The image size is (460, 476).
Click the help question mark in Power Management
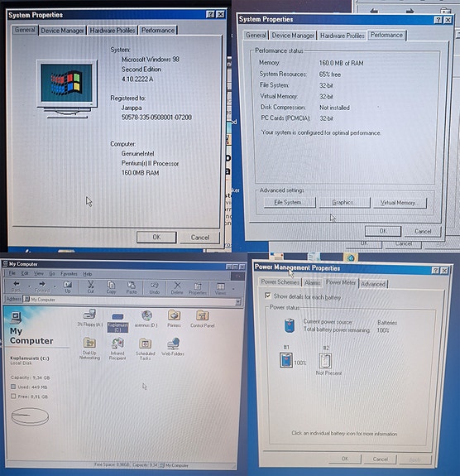(435, 270)
